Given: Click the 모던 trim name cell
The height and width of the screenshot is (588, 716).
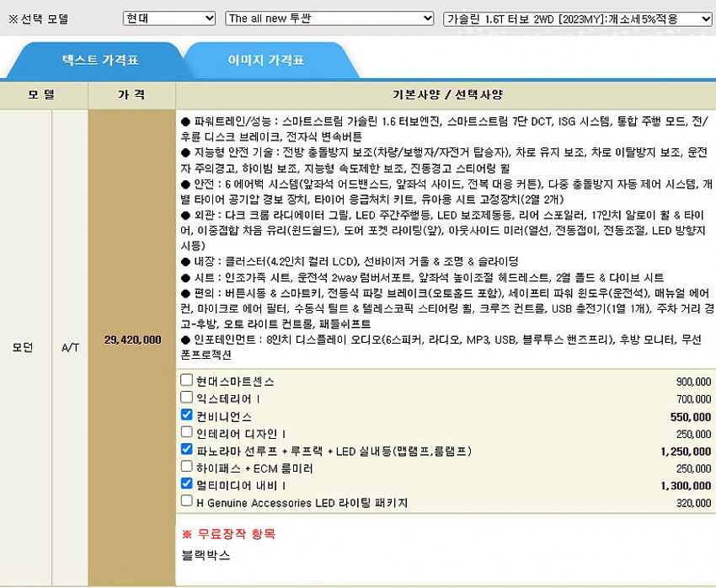Looking at the screenshot, I should coord(23,346).
